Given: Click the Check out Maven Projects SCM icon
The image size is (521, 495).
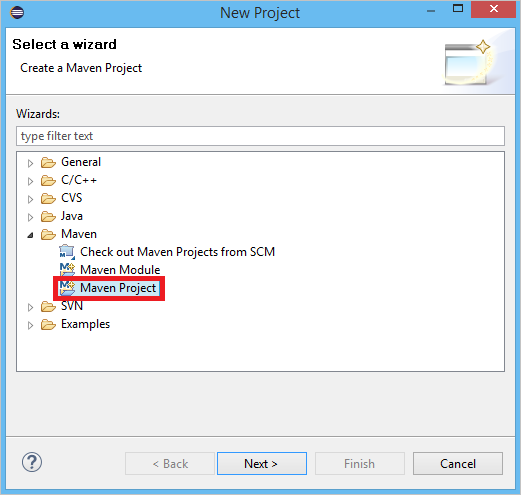Looking at the screenshot, I should coord(67,252).
